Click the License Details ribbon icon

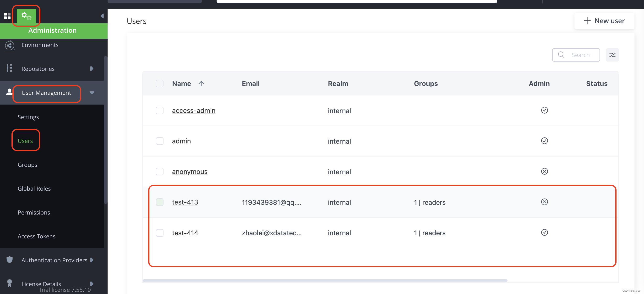point(10,283)
